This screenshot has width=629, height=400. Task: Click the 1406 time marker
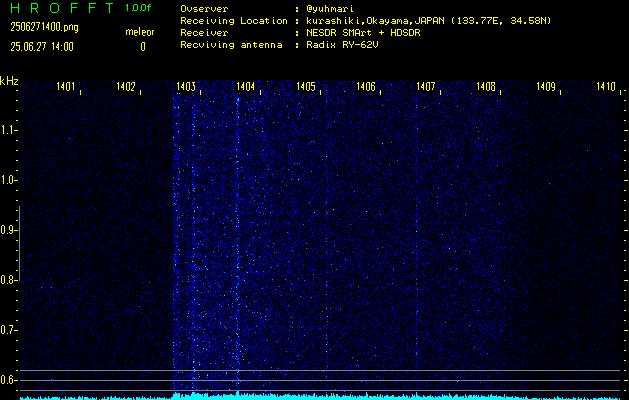point(366,86)
